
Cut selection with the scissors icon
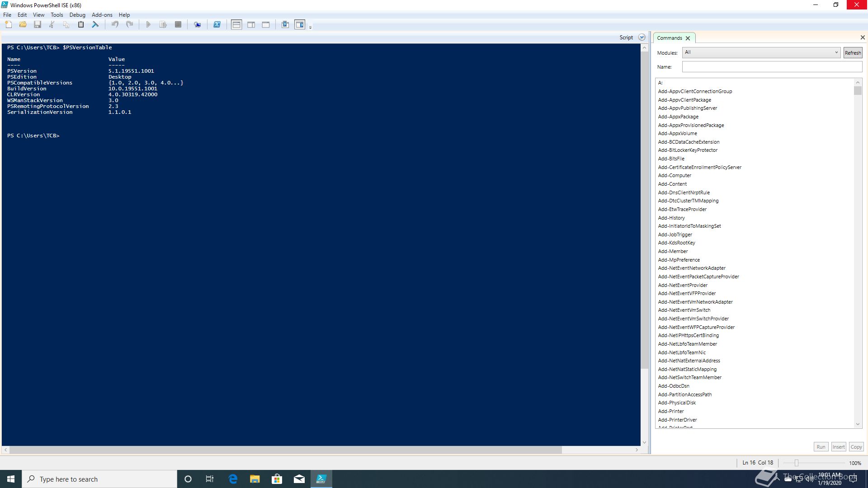(x=52, y=24)
